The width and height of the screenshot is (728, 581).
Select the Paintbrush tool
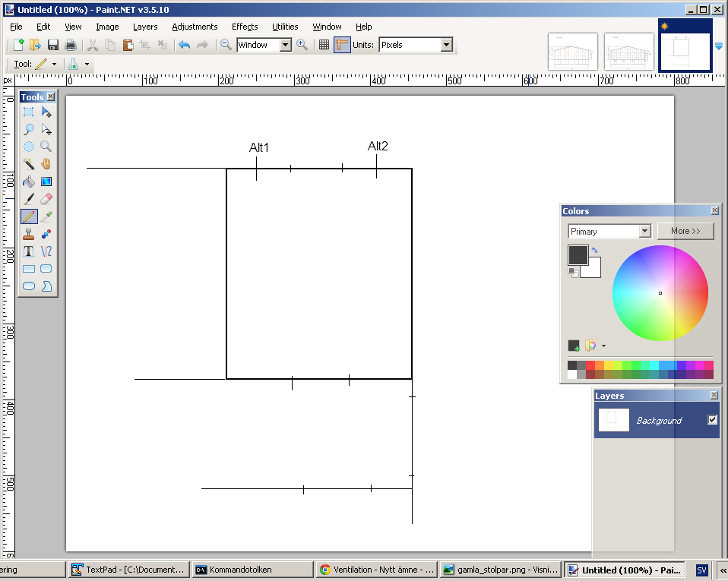click(29, 199)
